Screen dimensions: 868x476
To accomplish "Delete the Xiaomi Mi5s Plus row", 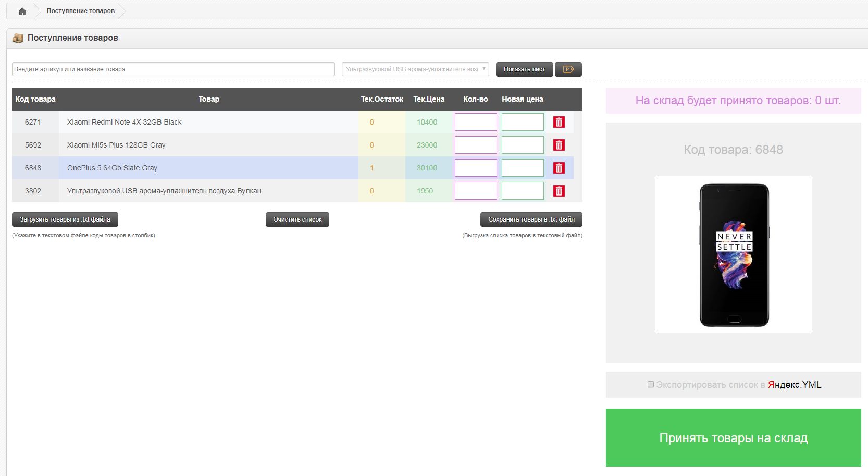I will (559, 145).
